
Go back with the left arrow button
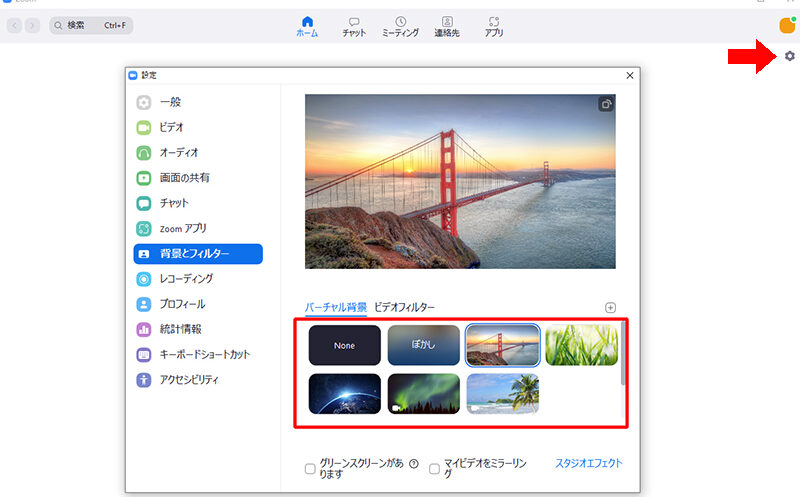tap(15, 25)
